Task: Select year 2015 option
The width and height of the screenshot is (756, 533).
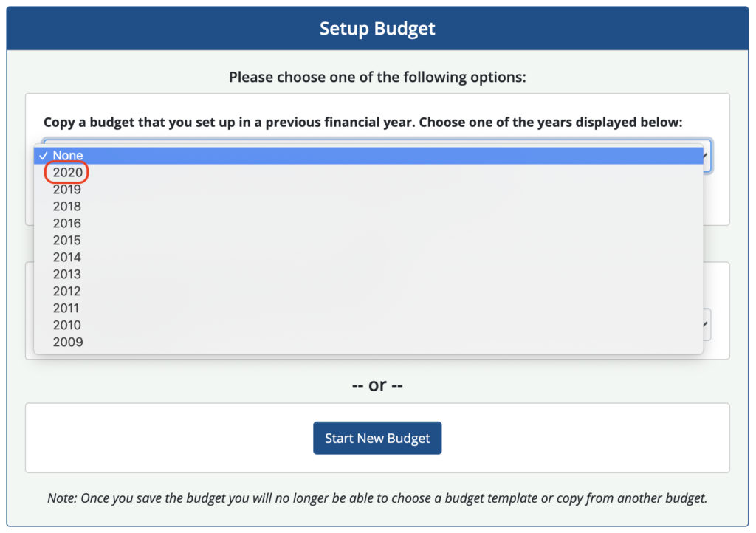Action: (x=368, y=240)
